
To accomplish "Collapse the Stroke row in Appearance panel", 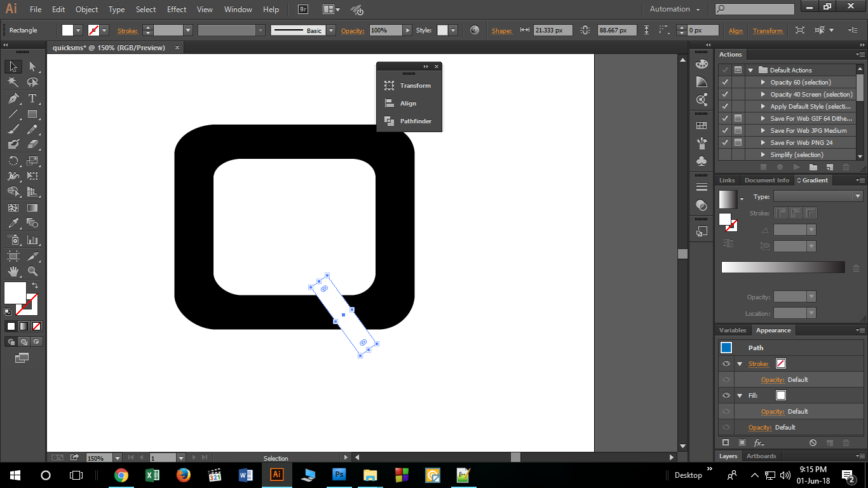I will (740, 364).
